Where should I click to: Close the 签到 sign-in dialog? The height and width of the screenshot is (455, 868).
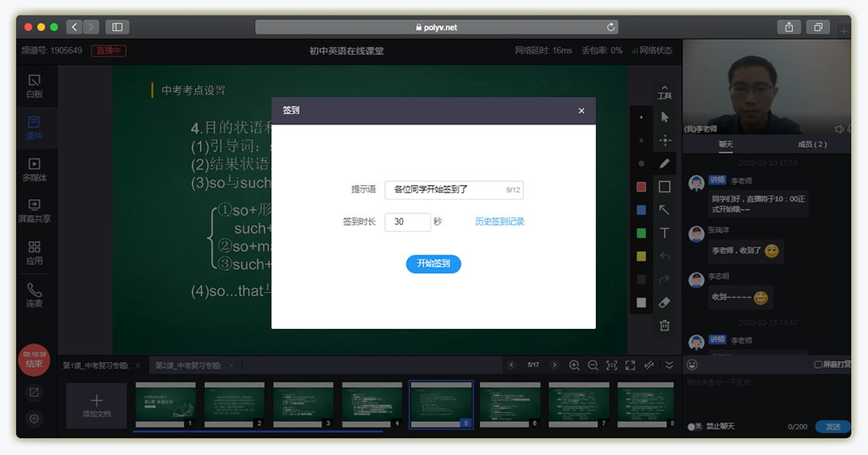[581, 111]
